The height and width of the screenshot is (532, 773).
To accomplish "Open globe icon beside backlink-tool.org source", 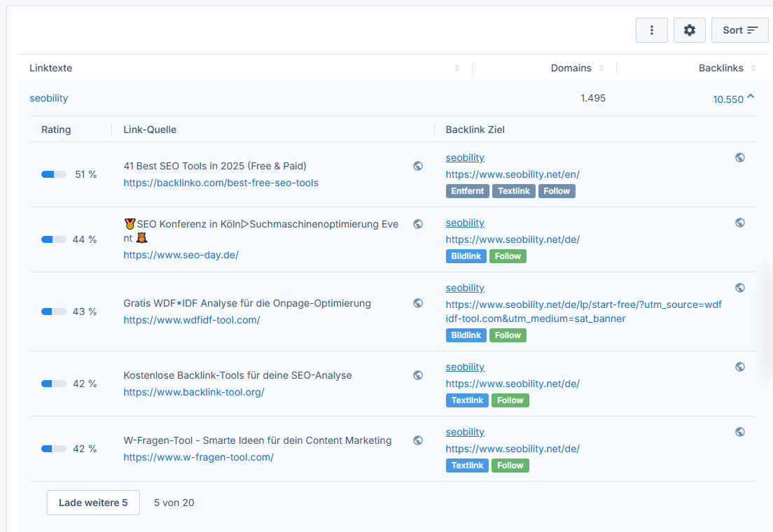I will [x=418, y=375].
